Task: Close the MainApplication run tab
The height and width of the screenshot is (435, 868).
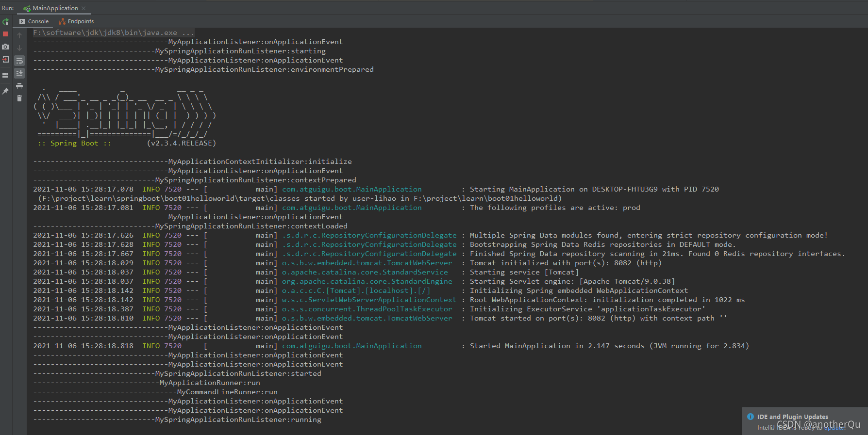Action: (x=83, y=8)
